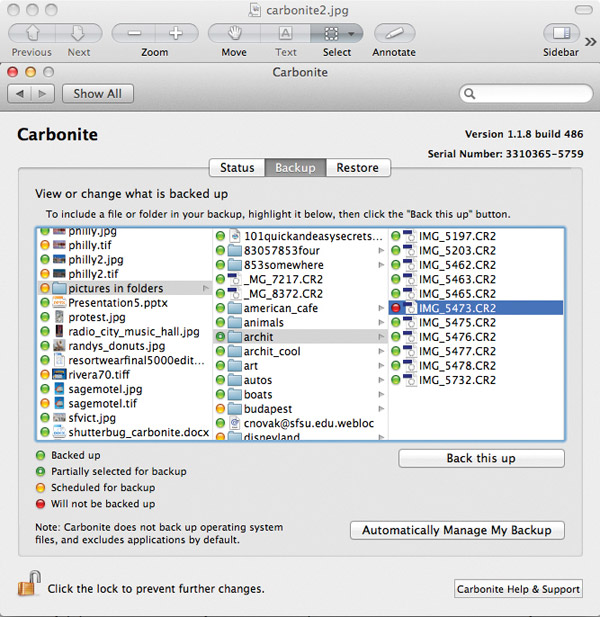
Task: Click the preferences search field
Action: click(x=526, y=94)
